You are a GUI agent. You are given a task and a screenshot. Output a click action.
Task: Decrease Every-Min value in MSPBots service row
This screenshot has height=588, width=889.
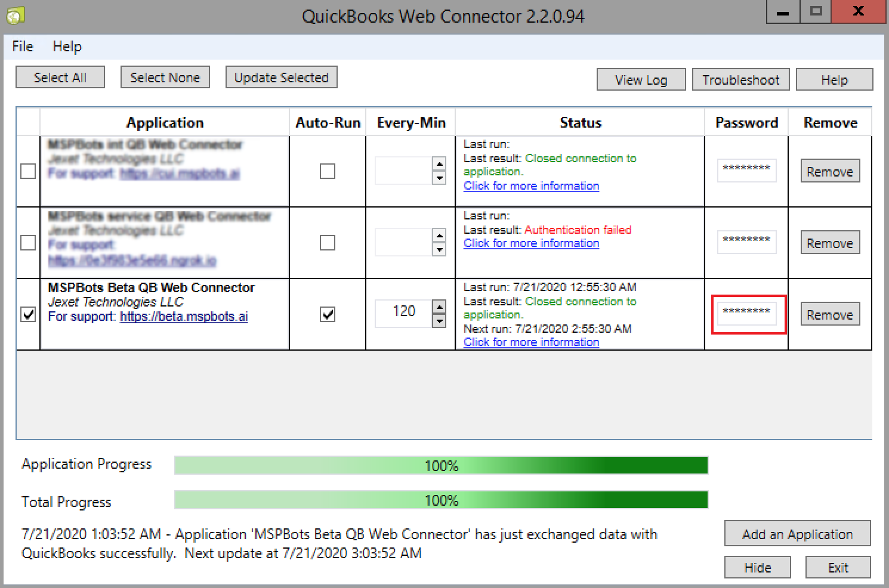pos(439,249)
